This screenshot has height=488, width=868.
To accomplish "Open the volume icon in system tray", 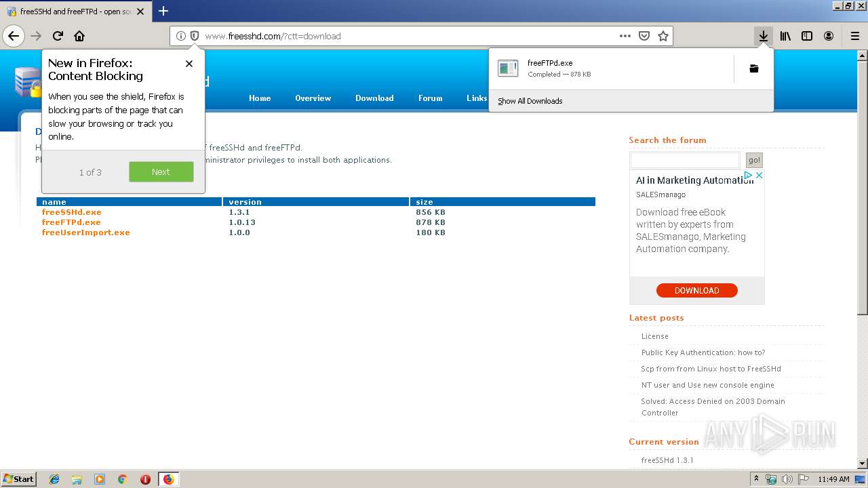I will pos(787,479).
